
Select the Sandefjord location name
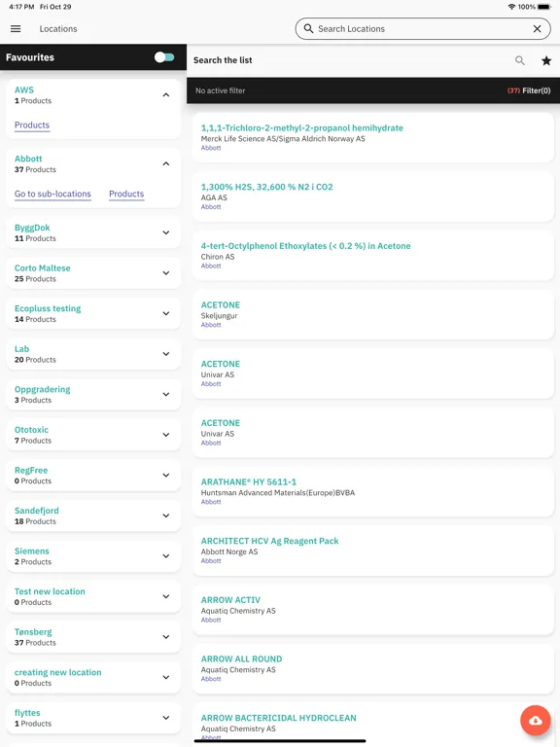pyautogui.click(x=37, y=511)
